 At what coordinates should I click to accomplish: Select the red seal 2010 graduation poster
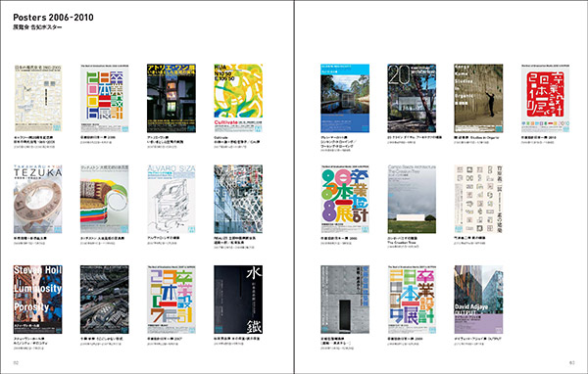tap(545, 98)
